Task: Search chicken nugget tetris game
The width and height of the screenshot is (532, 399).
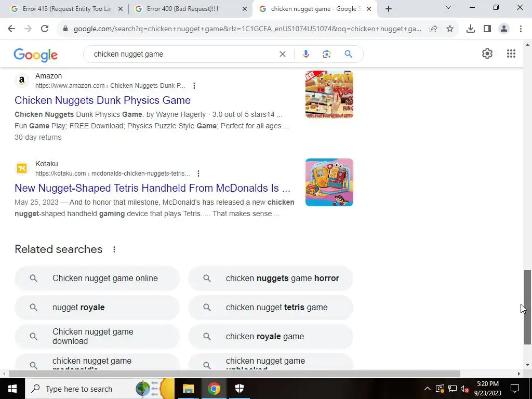Action: [270, 308]
